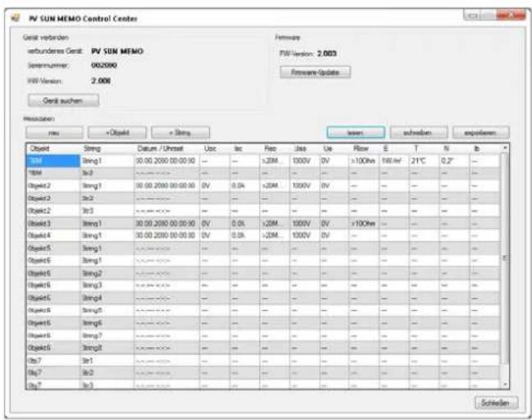The height and width of the screenshot is (420, 532).
Task: Click the Str2 cell in the Obj7 row
Action: tap(108, 373)
